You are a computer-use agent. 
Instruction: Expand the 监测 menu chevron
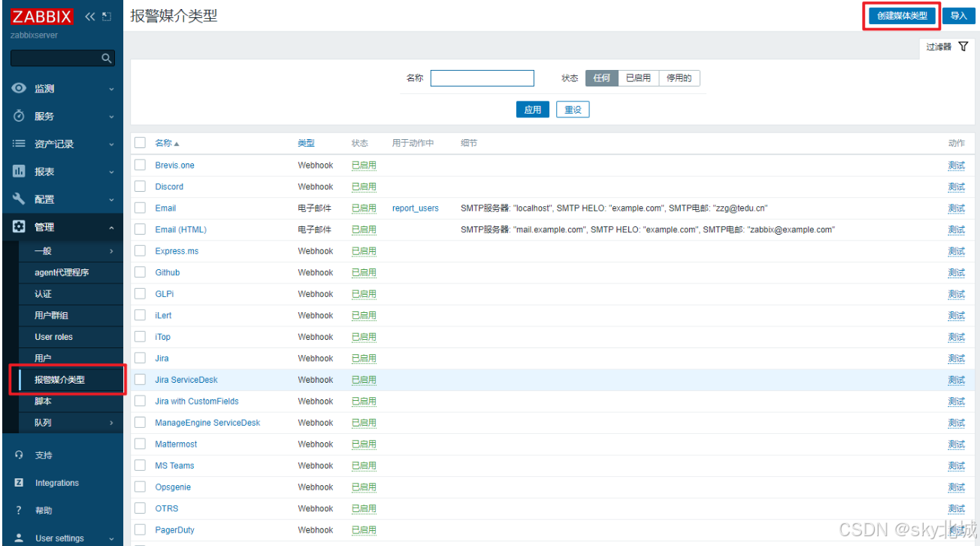click(x=111, y=89)
